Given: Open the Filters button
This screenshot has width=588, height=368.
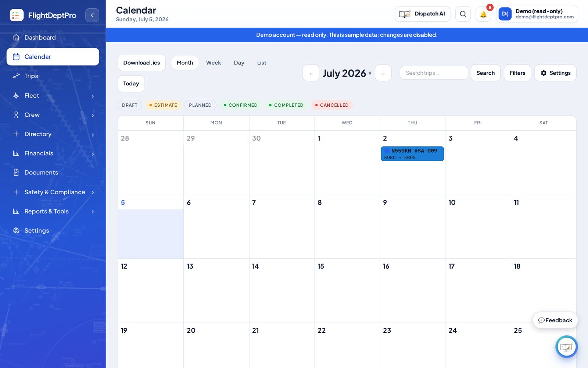Looking at the screenshot, I should 517,73.
